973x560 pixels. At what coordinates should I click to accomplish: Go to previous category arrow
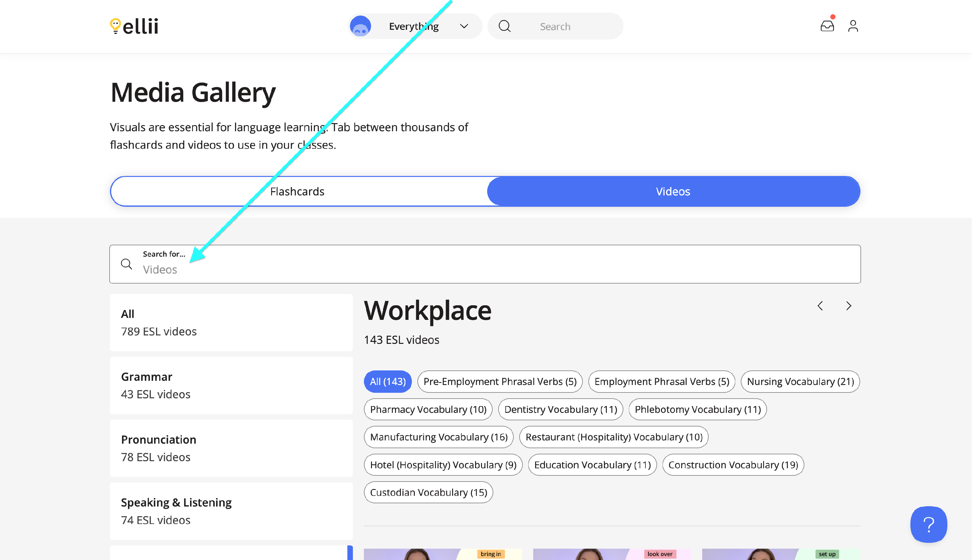pos(821,306)
